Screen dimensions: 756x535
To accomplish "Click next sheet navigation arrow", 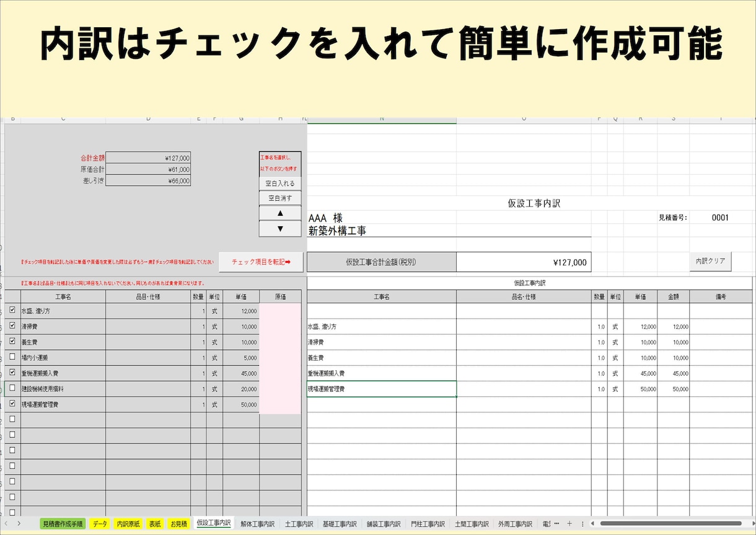I will [19, 524].
